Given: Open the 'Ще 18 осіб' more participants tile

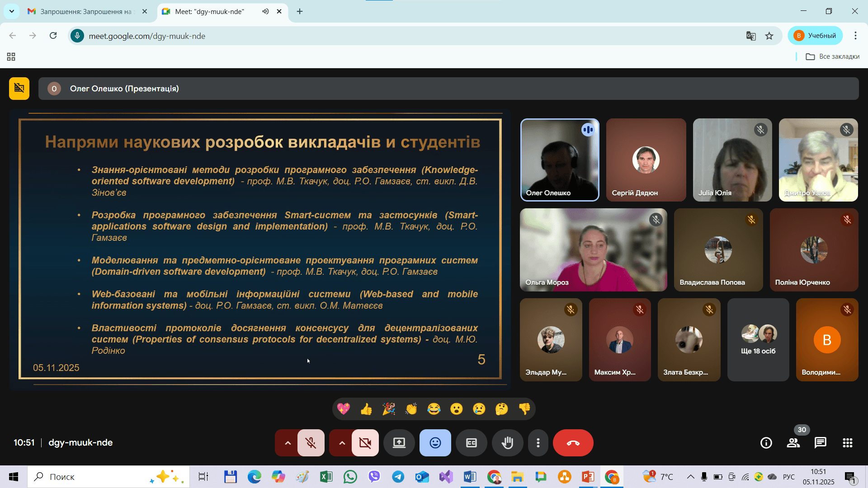Looking at the screenshot, I should [758, 340].
